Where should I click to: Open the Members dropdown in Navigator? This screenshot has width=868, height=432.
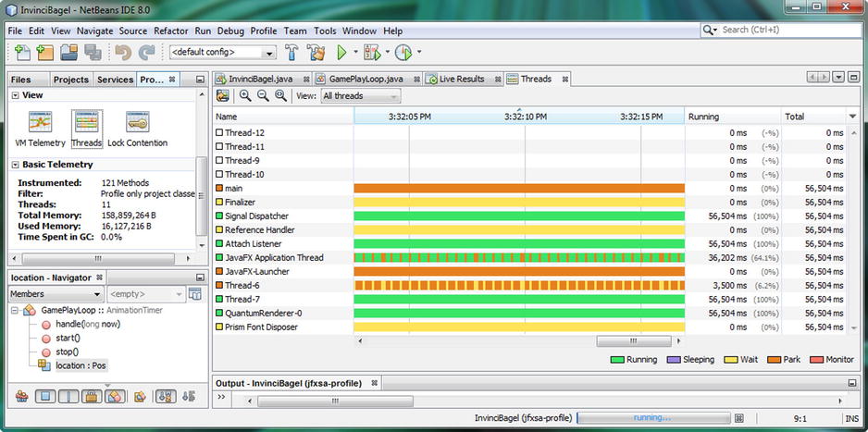point(56,294)
